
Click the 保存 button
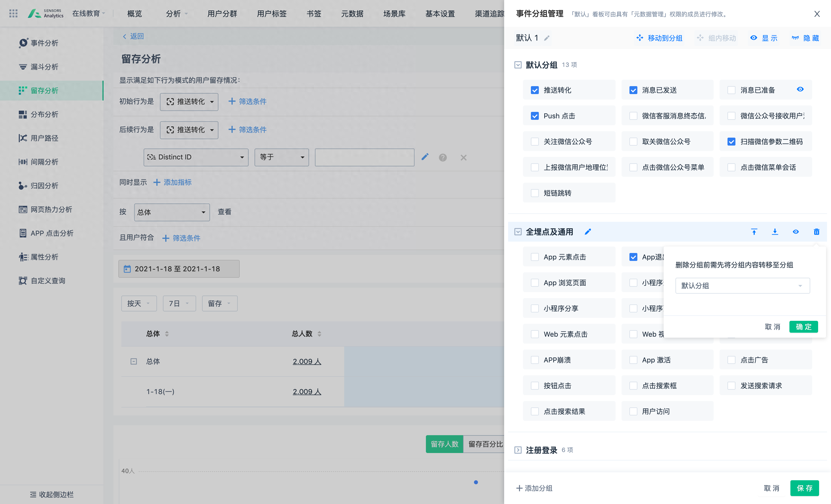804,488
